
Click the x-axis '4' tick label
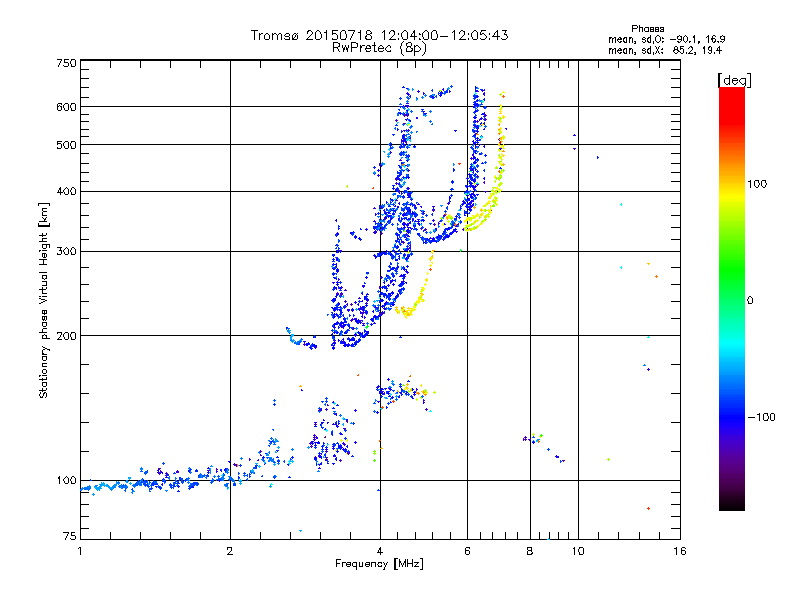(380, 551)
